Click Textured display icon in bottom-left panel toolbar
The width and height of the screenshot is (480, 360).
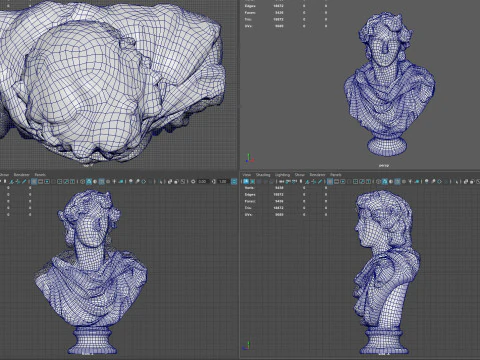point(108,182)
